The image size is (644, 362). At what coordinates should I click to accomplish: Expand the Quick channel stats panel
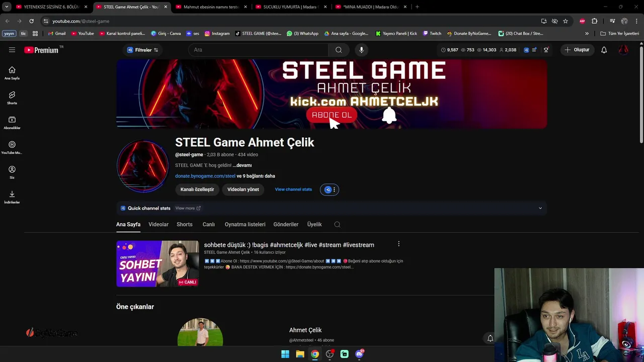point(540,208)
